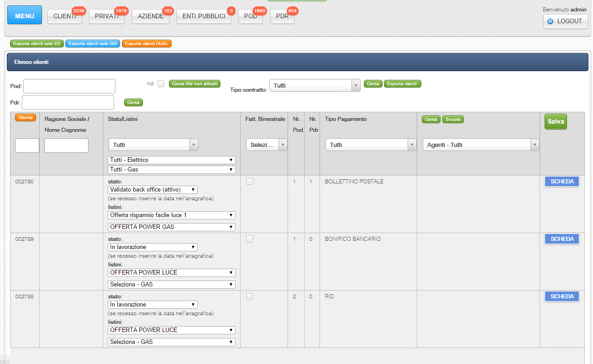Click the Elenco clienti panel header
This screenshot has width=593, height=364.
(298, 62)
